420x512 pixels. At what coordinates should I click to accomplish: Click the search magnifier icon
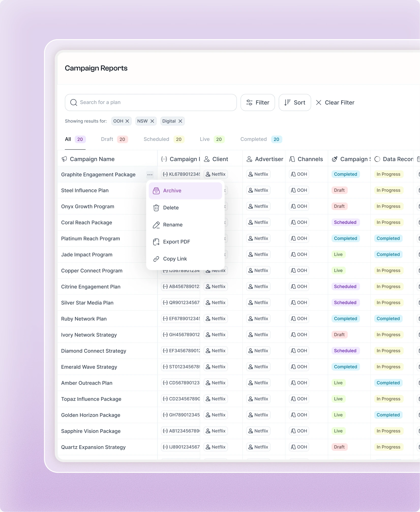pos(73,102)
